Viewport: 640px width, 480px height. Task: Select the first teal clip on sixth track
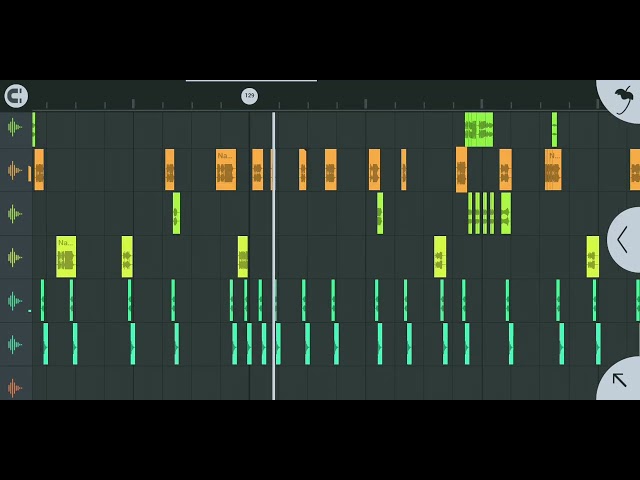click(46, 344)
